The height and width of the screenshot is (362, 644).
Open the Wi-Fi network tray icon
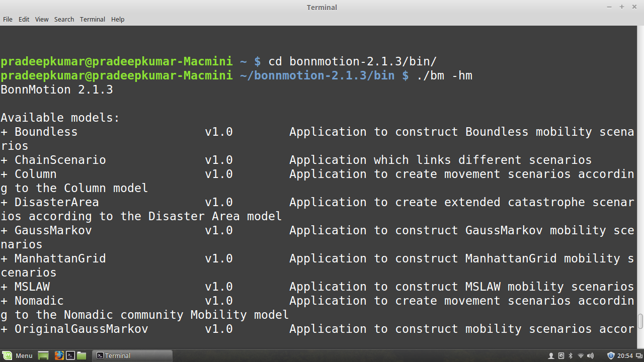[581, 355]
